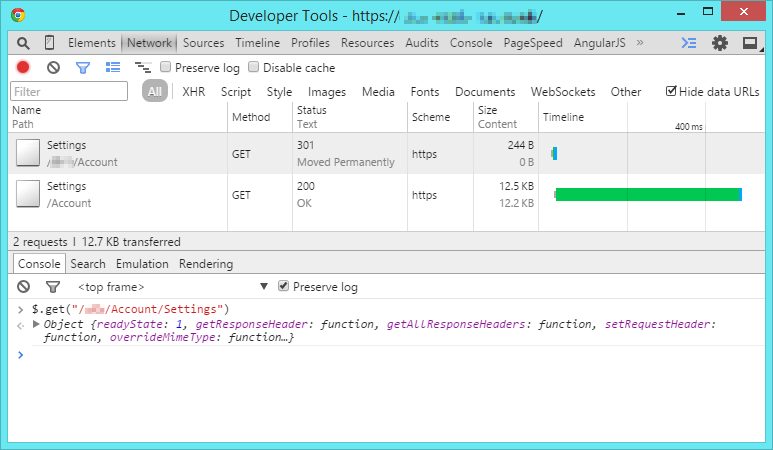This screenshot has width=773, height=450.
Task: Toggle device mode phone icon
Action: tap(49, 43)
